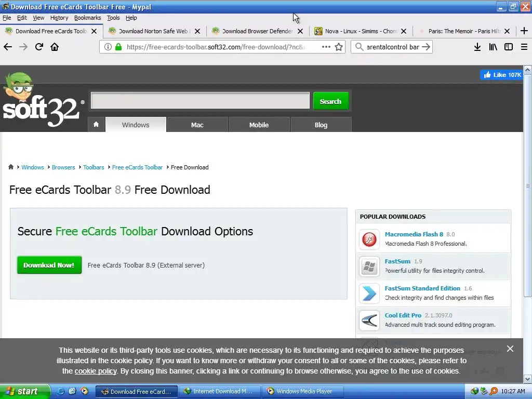Open the File menu
532x399 pixels.
point(7,18)
